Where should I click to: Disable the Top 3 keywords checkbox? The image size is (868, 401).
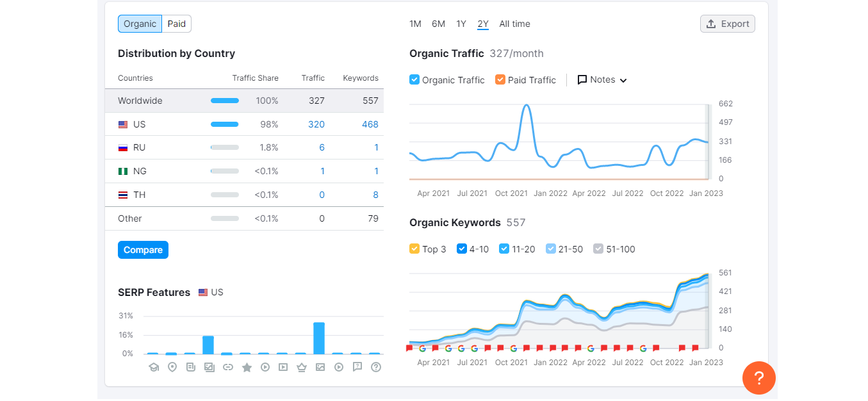414,249
